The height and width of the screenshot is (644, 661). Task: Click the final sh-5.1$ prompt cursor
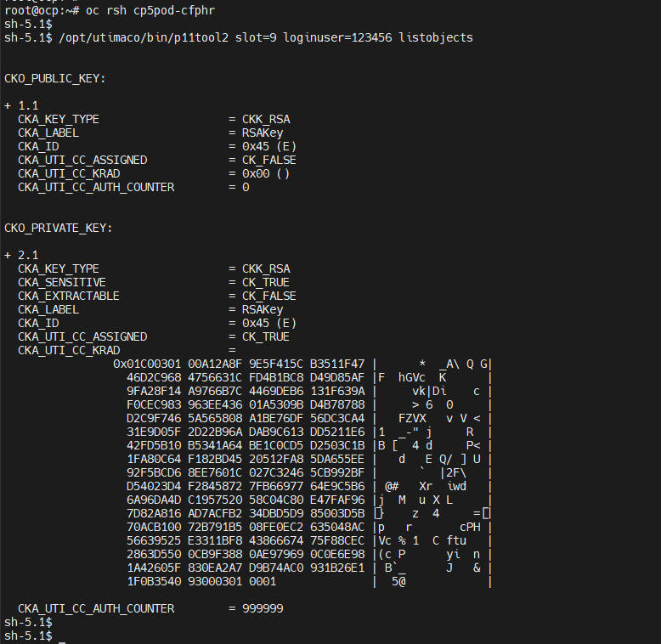point(62,636)
